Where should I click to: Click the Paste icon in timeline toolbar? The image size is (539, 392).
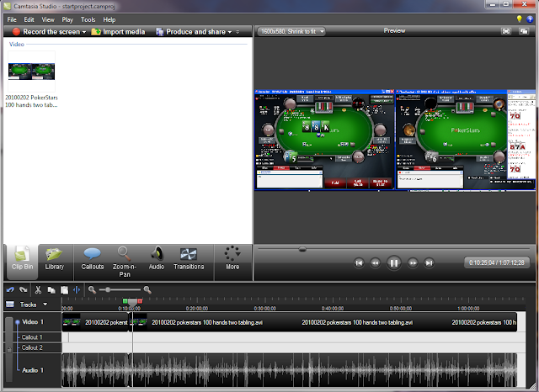(64, 290)
